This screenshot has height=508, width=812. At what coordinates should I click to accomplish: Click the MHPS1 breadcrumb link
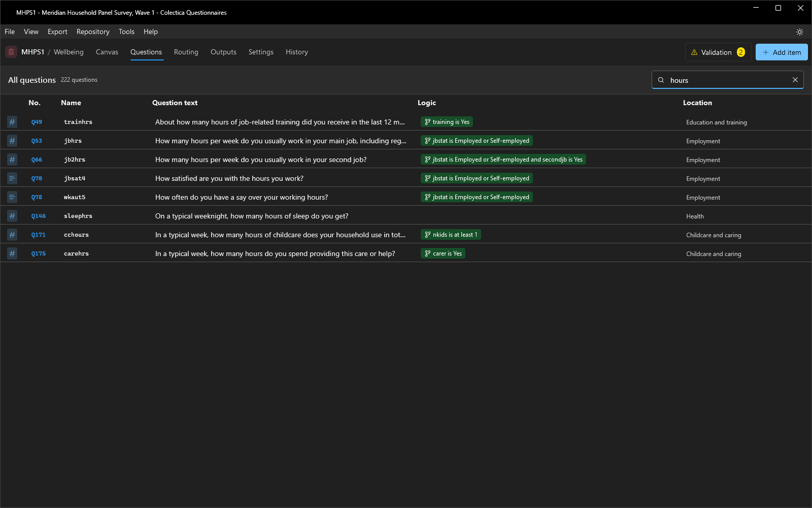[32, 52]
